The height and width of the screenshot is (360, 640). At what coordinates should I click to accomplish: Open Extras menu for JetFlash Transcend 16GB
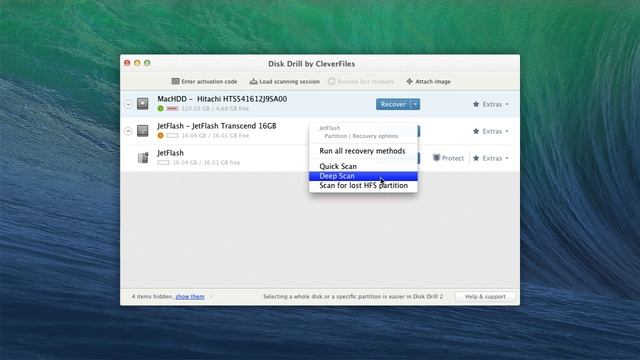[x=491, y=131]
